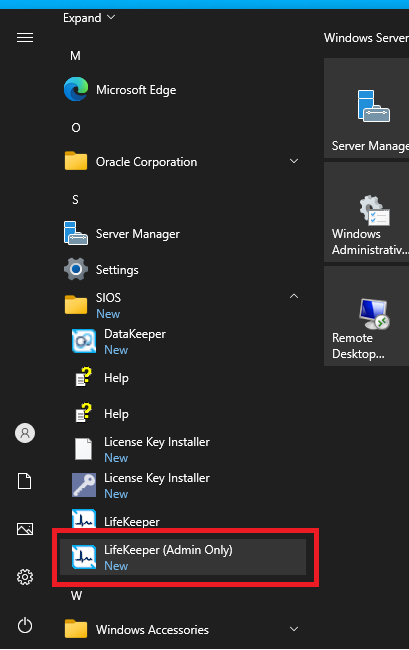
Task: Open the Windows Administrative Tools tile
Action: coord(366,212)
